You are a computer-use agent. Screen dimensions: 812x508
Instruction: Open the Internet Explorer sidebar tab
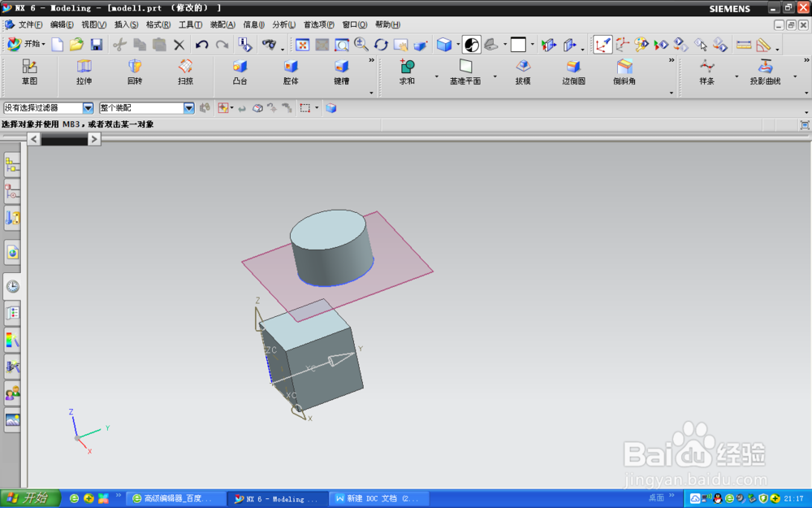(12, 253)
